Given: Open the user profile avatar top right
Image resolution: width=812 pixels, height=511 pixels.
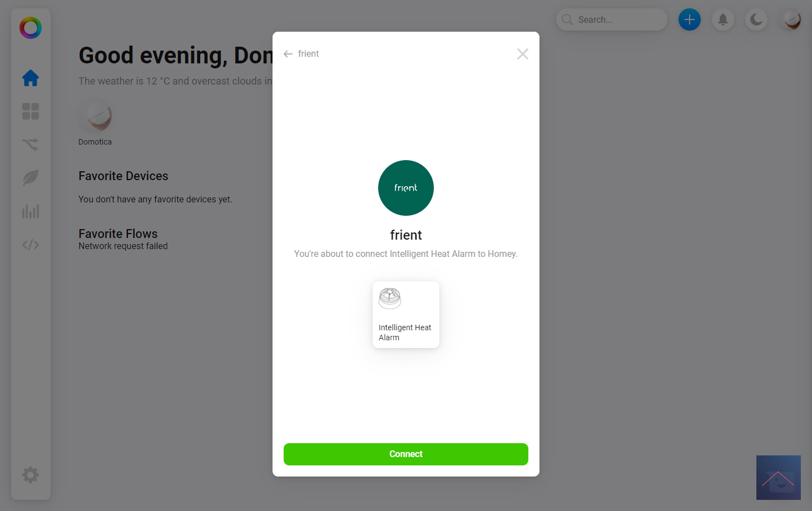Looking at the screenshot, I should point(792,19).
